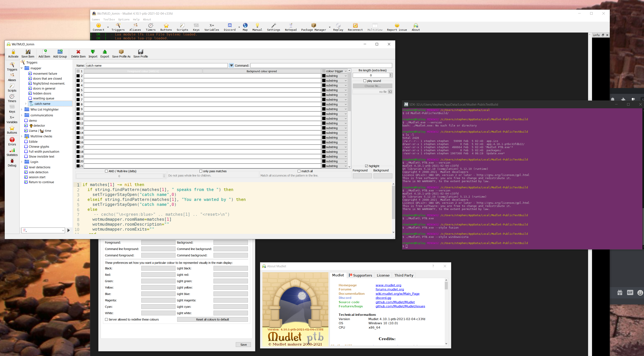
Task: Enable the resetting queue trigger checkbox
Action: click(x=30, y=98)
